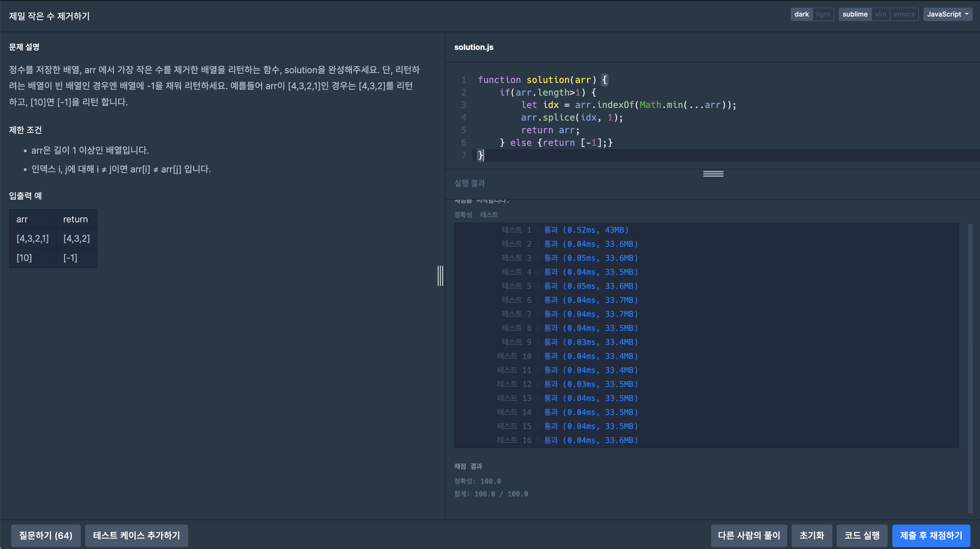This screenshot has height=549, width=980.
Task: Click the [10] arr cell
Action: click(x=33, y=258)
